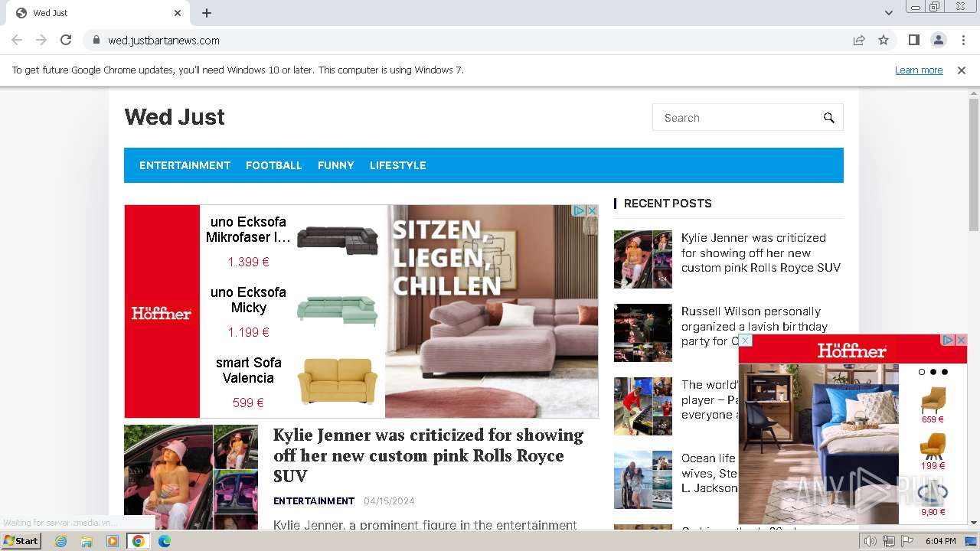The height and width of the screenshot is (551, 980).
Task: Click the Sitzen, Liegen, Chillen ad image
Action: tap(492, 311)
